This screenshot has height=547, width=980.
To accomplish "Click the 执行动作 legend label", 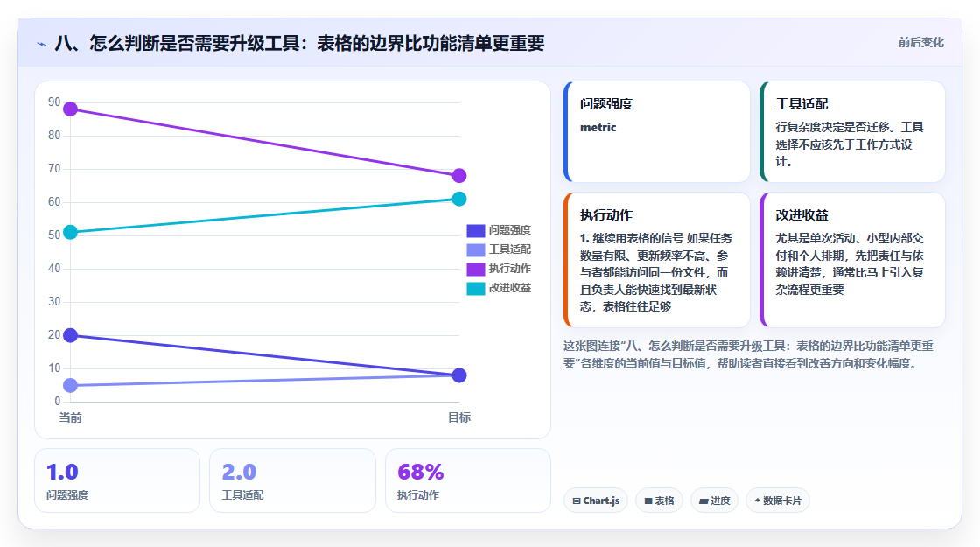I will coord(510,269).
